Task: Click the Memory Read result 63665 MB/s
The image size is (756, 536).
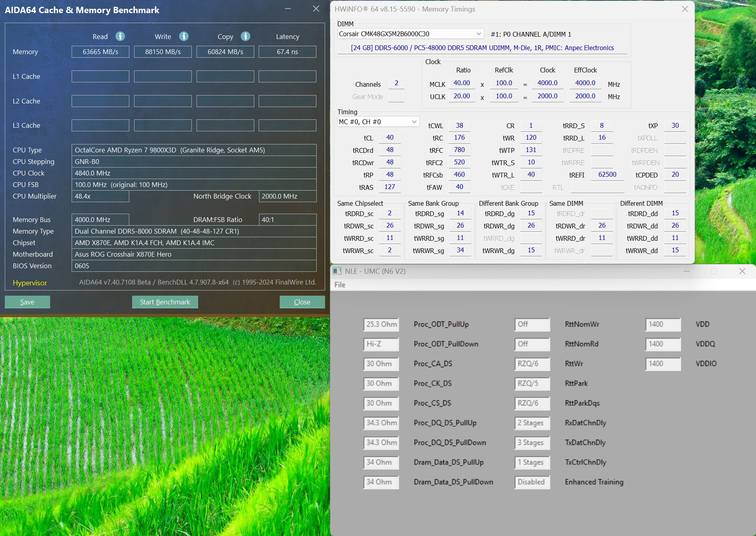Action: coord(100,52)
